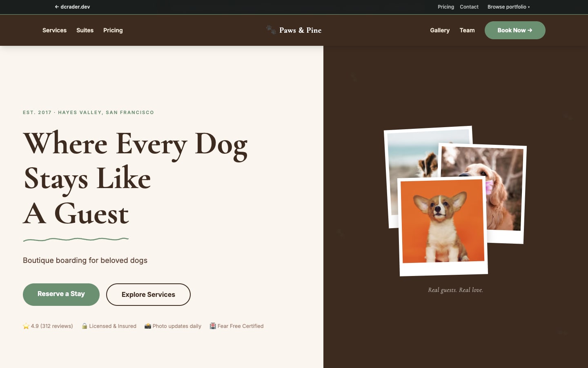Click the camera icon beside Photo updates
Screen dimensions: 588x368
(148, 326)
